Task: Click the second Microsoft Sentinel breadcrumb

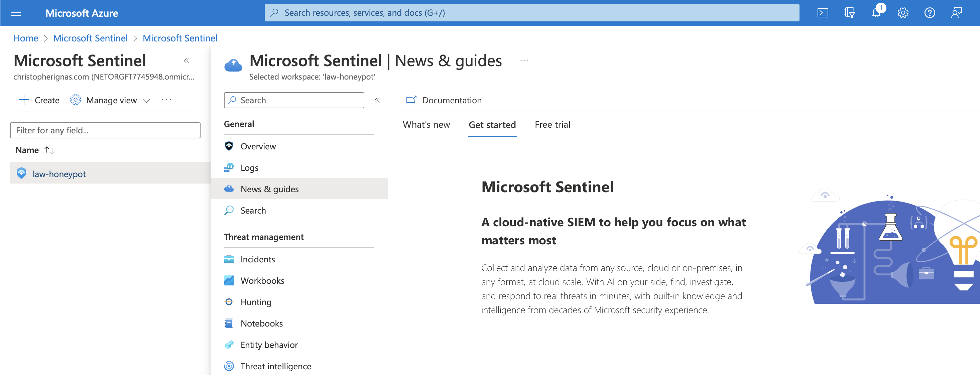Action: point(180,38)
